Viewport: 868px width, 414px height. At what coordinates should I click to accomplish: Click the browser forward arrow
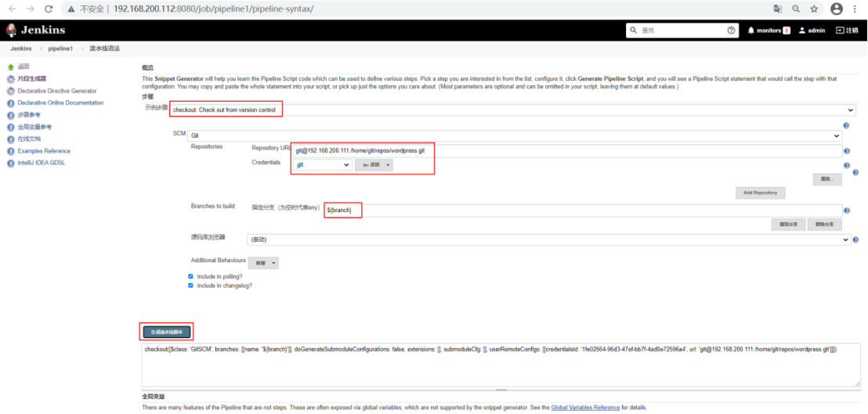31,9
